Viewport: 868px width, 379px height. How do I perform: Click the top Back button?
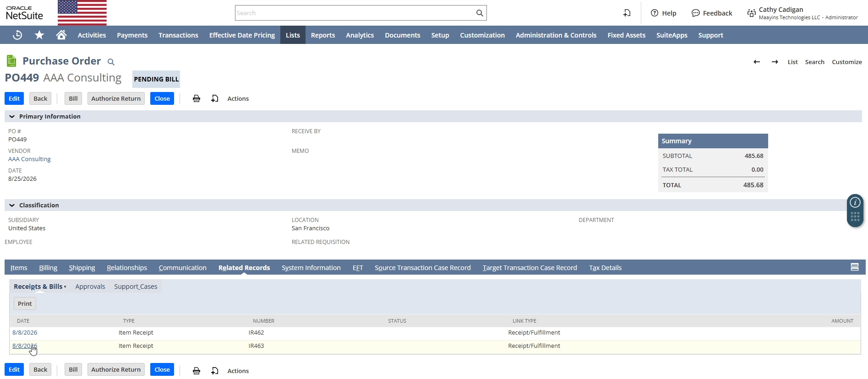coord(40,98)
